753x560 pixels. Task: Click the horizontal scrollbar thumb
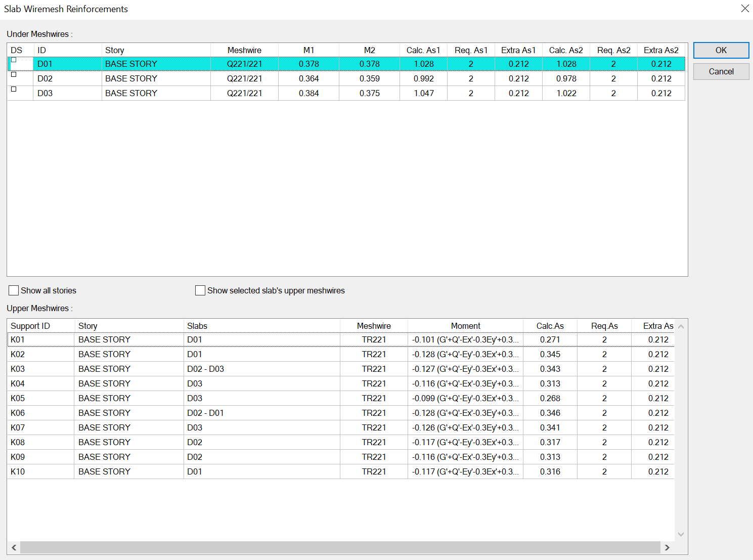pos(340,547)
